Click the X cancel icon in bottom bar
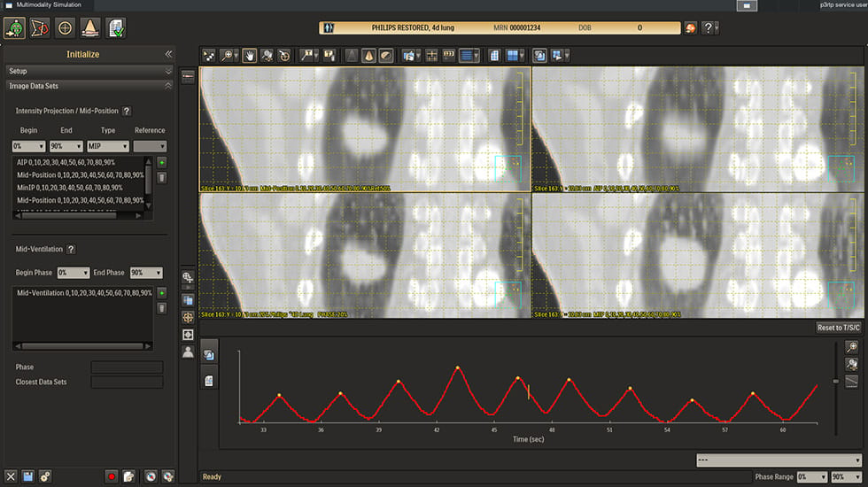The height and width of the screenshot is (487, 868). pos(11,476)
